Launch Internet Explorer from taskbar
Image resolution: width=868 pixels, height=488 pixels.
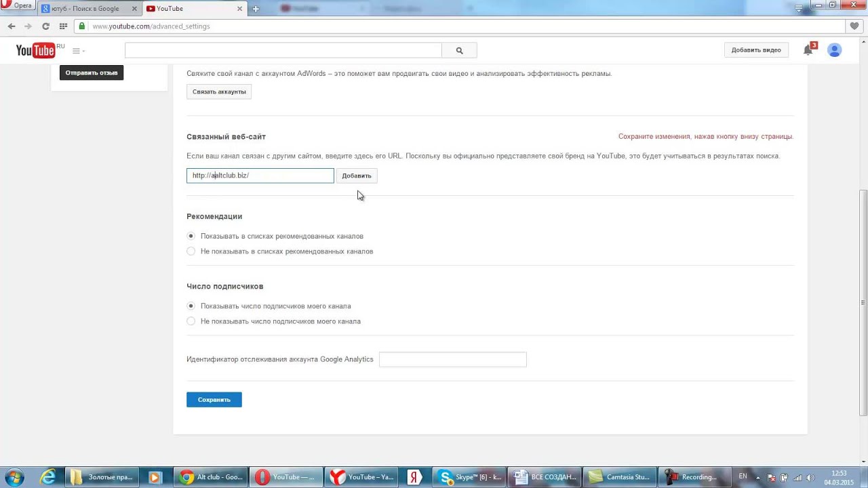coord(48,477)
